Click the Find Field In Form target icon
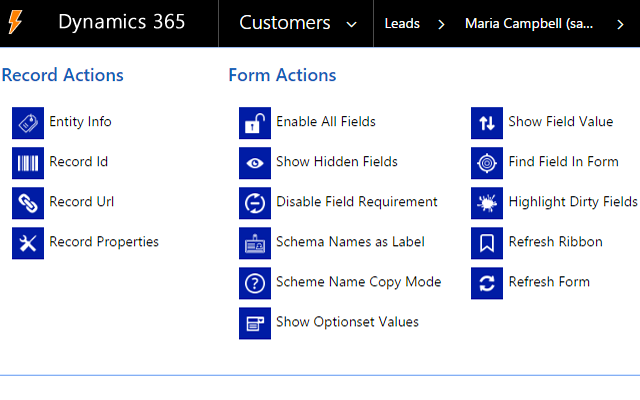The width and height of the screenshot is (640, 400). (487, 162)
